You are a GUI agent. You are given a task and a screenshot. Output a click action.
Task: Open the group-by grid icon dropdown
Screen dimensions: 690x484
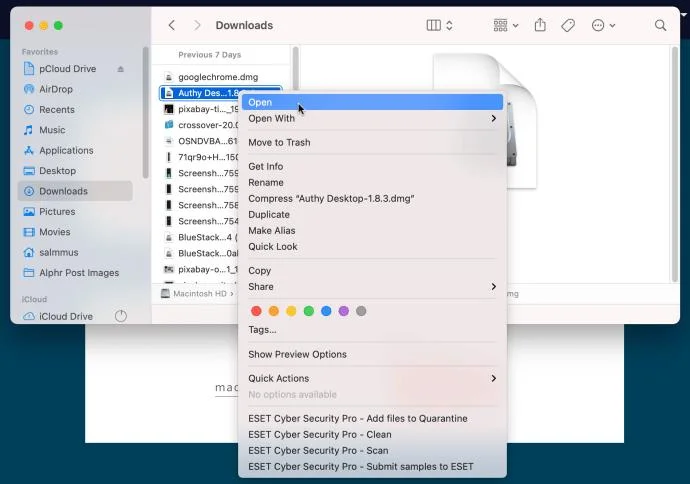point(505,26)
